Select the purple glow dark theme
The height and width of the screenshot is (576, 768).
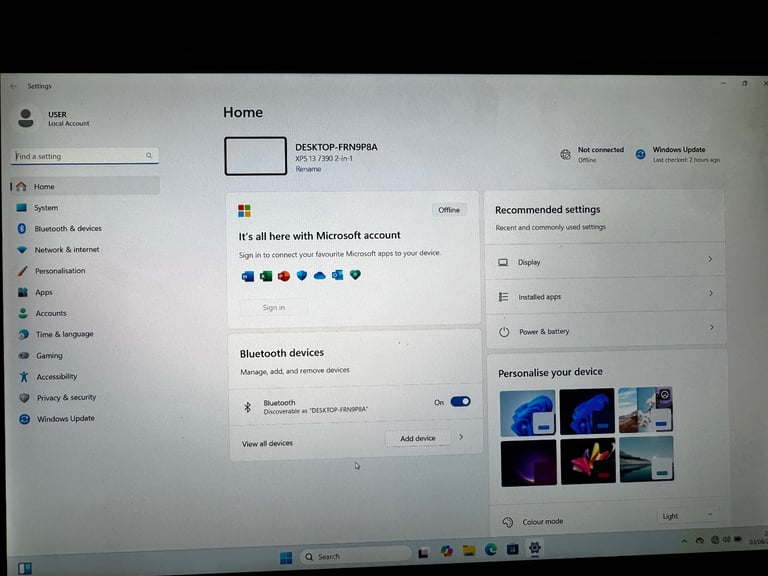point(529,463)
